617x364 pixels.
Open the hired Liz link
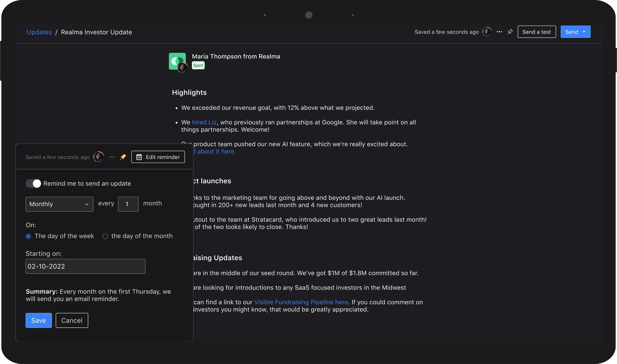coord(204,122)
